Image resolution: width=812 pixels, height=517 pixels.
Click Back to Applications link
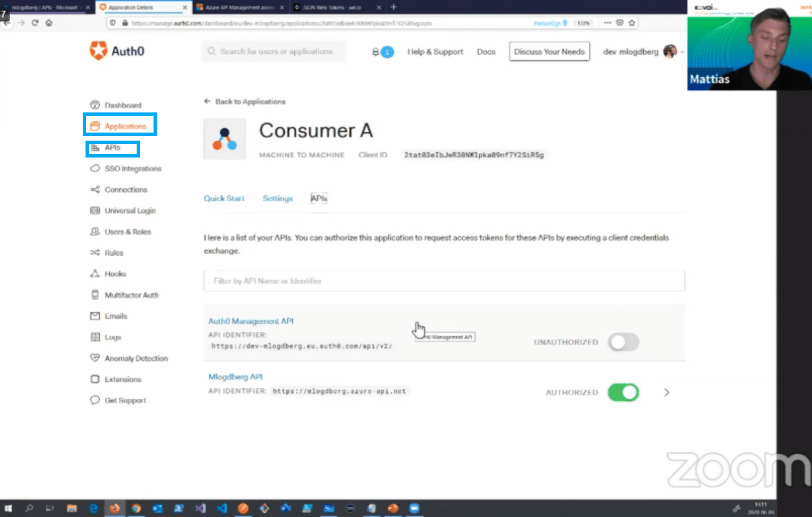pyautogui.click(x=244, y=102)
